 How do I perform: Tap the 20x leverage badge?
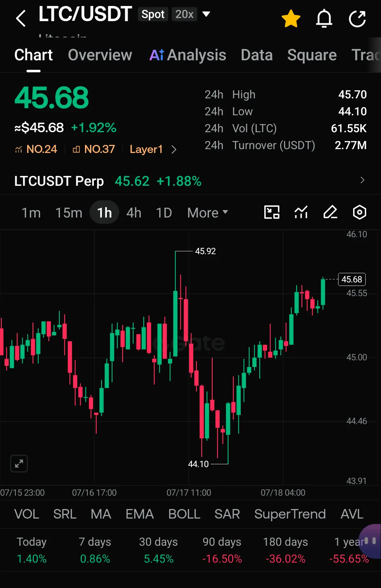pyautogui.click(x=185, y=14)
